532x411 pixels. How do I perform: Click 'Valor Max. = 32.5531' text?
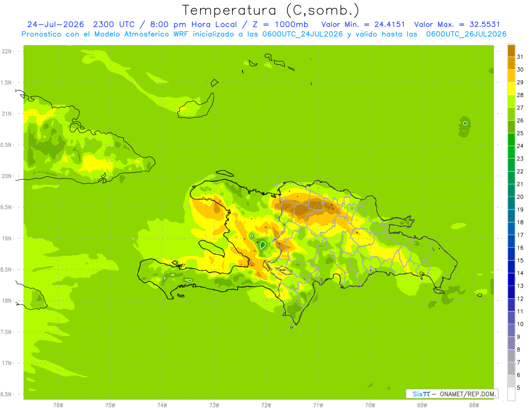pyautogui.click(x=457, y=24)
